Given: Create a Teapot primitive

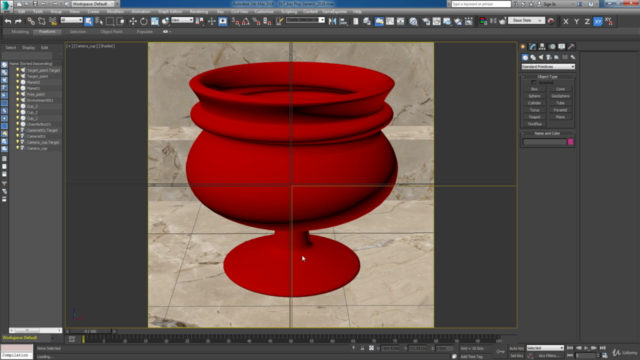Looking at the screenshot, I should click(x=534, y=117).
